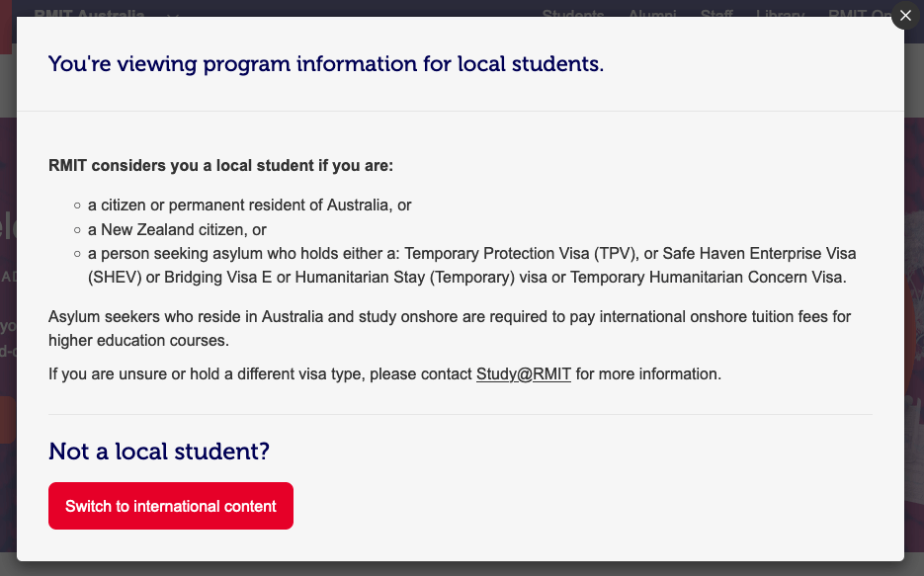Screen dimensions: 924x576
Task: Open the Study@RMIT contact link
Action: pos(523,373)
